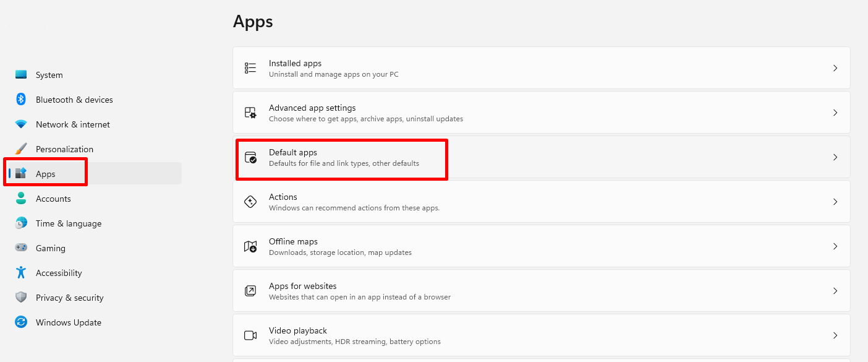868x362 pixels.
Task: Click the Apps for websites icon
Action: point(250,291)
